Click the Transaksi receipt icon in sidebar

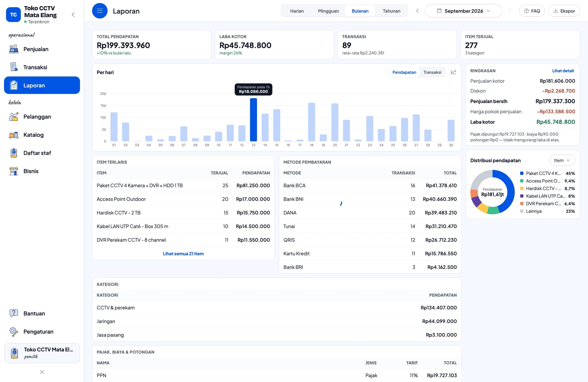13,67
